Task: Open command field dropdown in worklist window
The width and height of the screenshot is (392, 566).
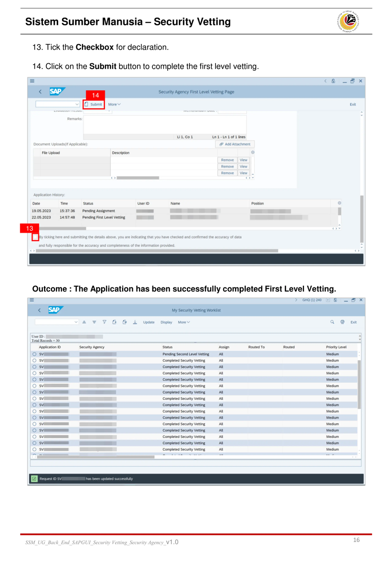Action: [76, 322]
